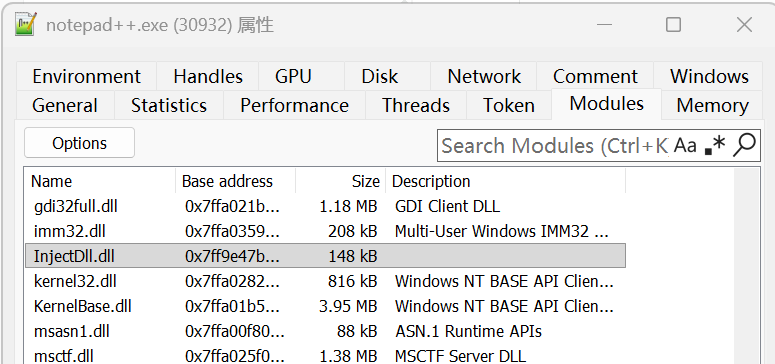Screen dimensions: 775x364
Task: Toggle regex search option icon
Action: [x=714, y=145]
